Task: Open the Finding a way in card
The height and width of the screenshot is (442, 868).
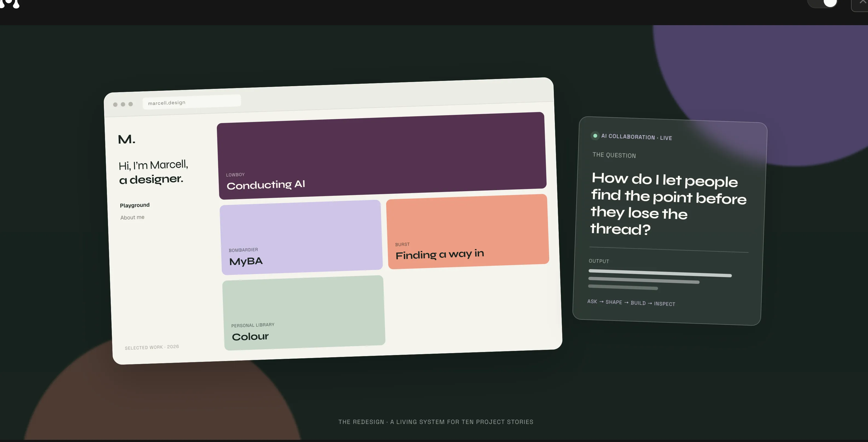Action: click(x=468, y=231)
